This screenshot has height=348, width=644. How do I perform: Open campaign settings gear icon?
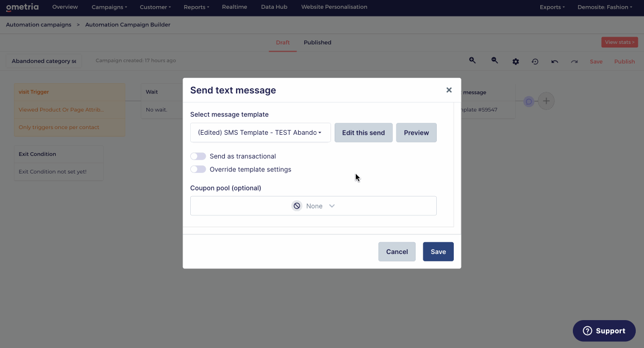516,61
